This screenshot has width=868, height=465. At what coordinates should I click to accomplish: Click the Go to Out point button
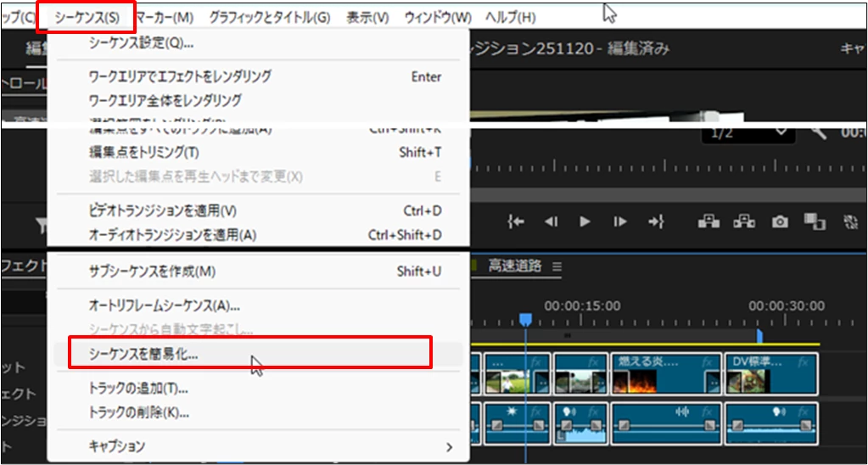point(656,222)
